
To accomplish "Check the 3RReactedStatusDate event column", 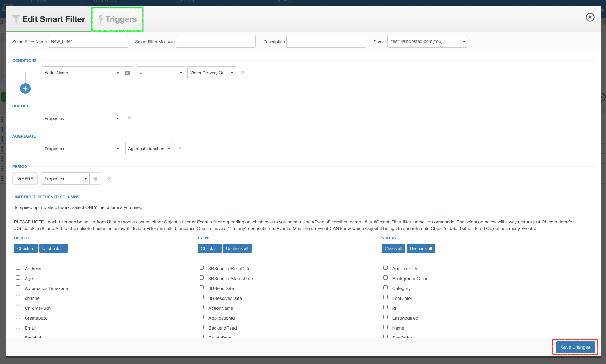I will click(x=202, y=278).
